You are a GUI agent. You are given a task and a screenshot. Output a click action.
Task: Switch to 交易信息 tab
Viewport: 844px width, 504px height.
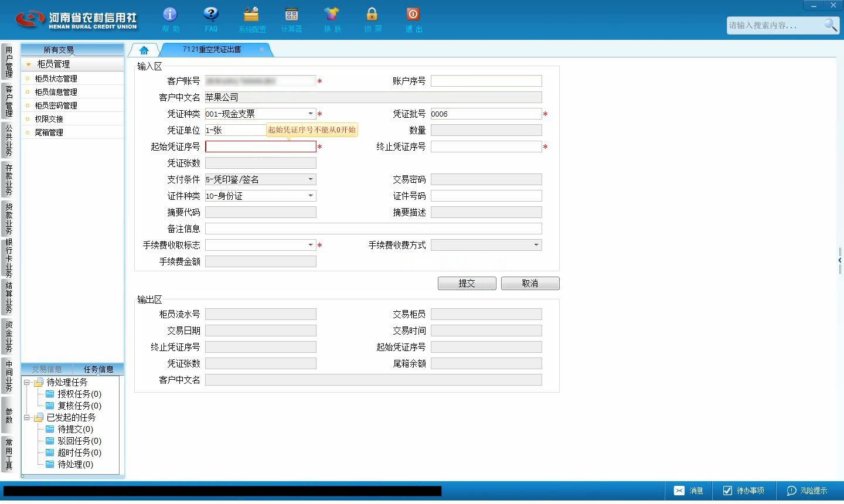click(x=47, y=369)
